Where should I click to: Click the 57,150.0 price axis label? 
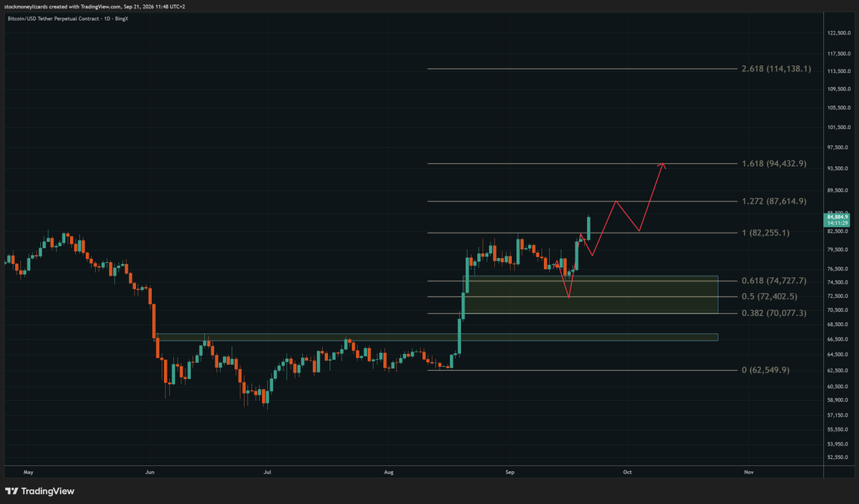[837, 415]
